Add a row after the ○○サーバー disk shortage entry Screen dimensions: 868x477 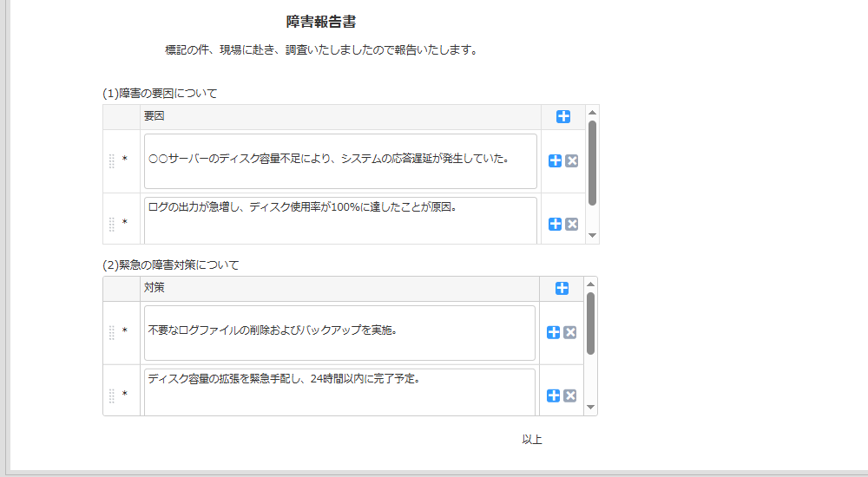tap(556, 160)
